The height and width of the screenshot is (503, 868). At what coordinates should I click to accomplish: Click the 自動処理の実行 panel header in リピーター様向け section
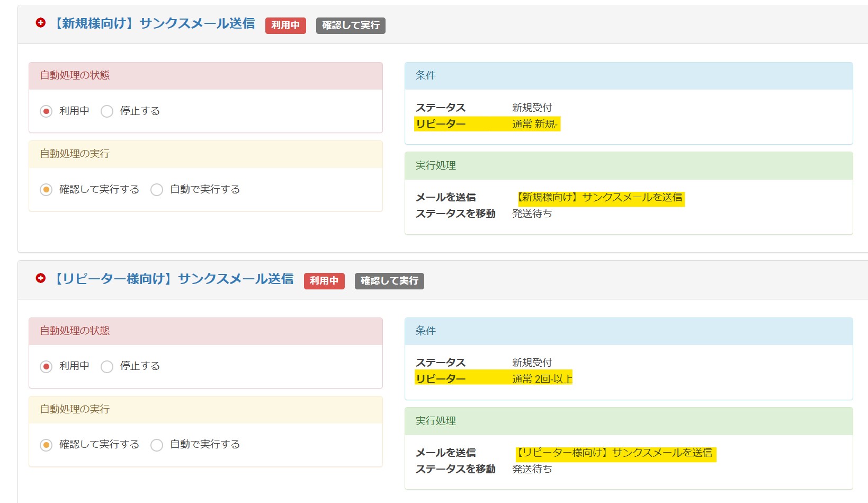pos(205,410)
